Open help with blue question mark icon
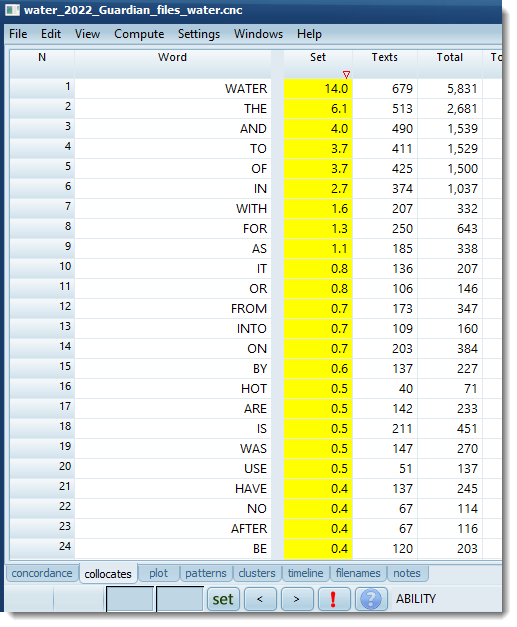 click(x=371, y=599)
